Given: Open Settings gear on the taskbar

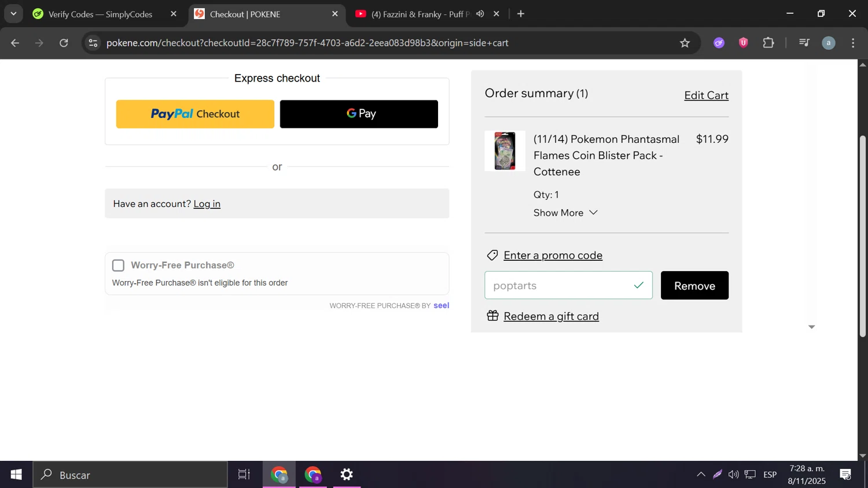Looking at the screenshot, I should coord(347,475).
